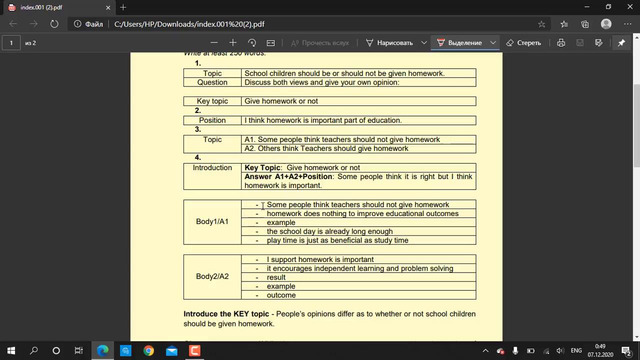Open Windows search from taskbar
Image resolution: width=640 pixels, height=360 pixels.
34,351
